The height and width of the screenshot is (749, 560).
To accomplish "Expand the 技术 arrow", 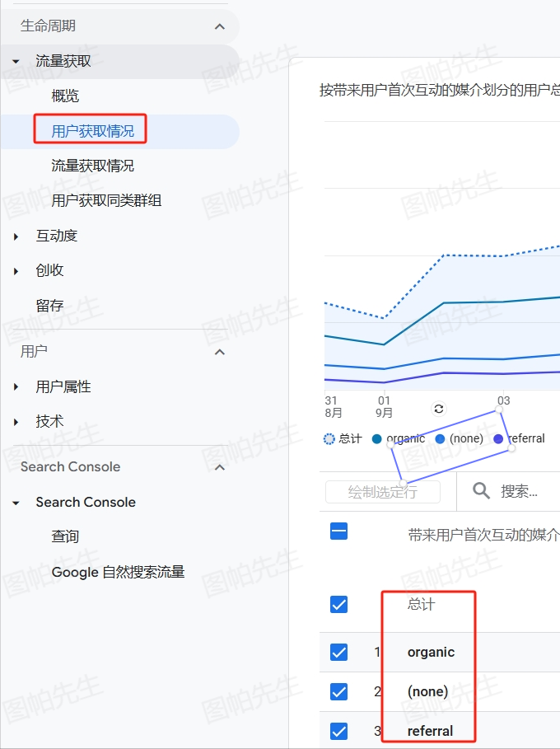I will point(16,422).
